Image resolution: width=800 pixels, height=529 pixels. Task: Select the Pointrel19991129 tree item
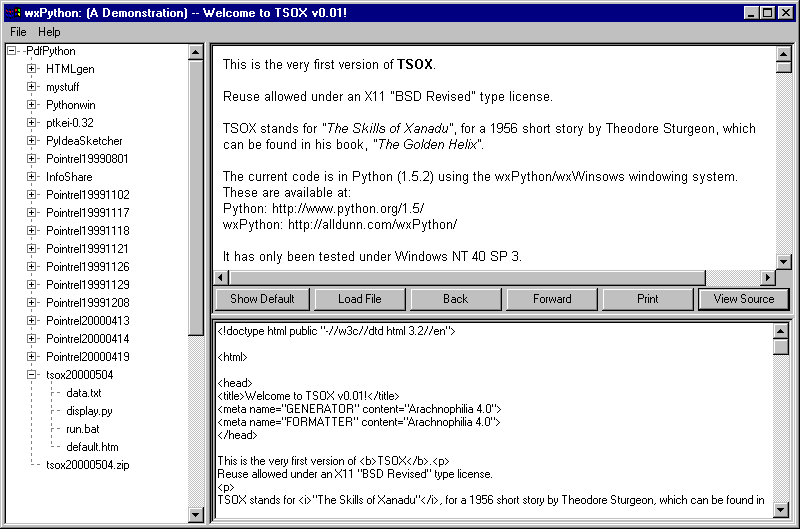coord(88,284)
